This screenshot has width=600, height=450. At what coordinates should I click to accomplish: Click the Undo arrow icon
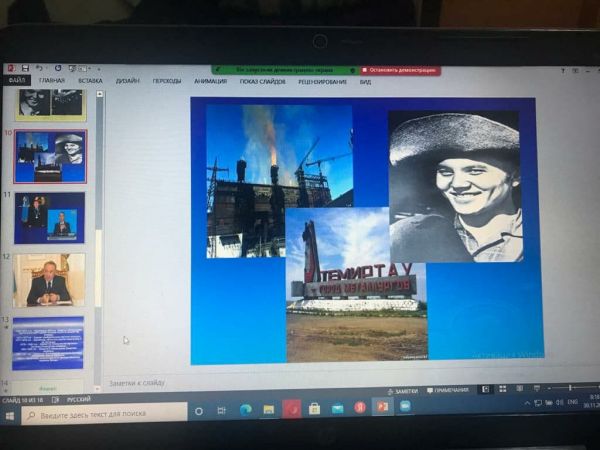click(x=39, y=68)
